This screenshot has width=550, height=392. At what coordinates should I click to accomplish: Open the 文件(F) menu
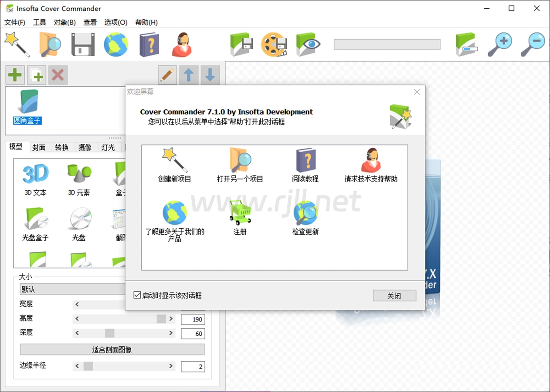[15, 22]
